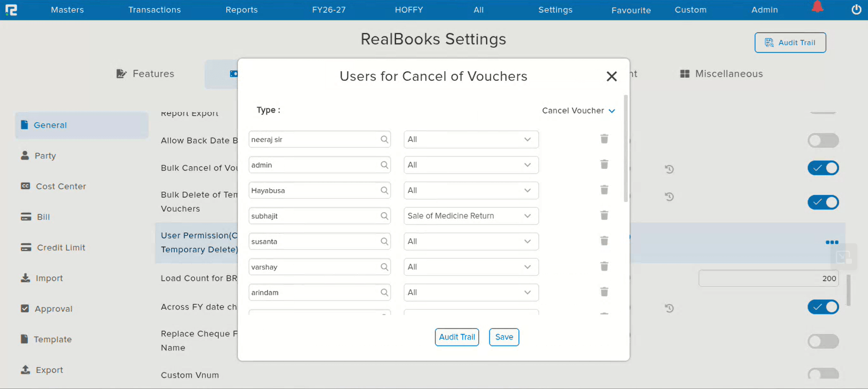Viewport: 868px width, 389px height.
Task: Expand the All dropdown in arindam row
Action: [x=471, y=293]
